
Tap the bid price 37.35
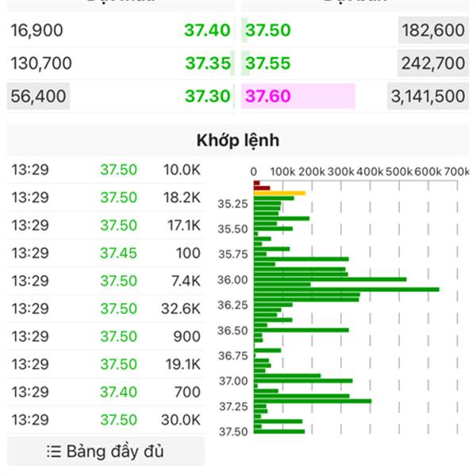click(x=208, y=63)
